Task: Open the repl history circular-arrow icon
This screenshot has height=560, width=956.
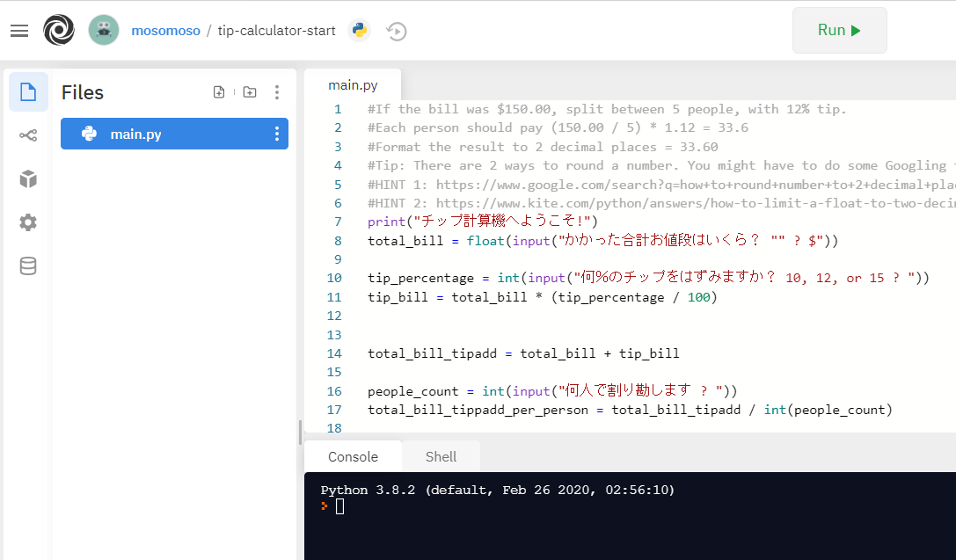Action: pos(396,30)
